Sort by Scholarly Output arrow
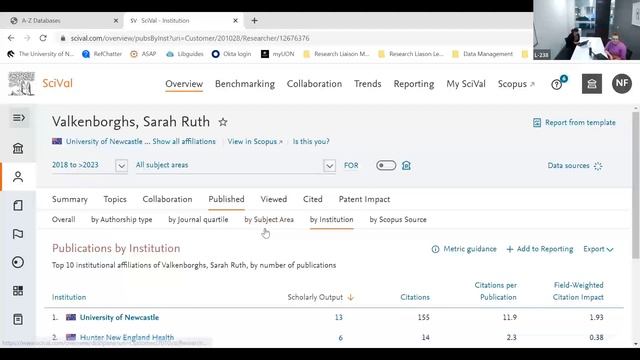This screenshot has width=640, height=360. point(351,297)
